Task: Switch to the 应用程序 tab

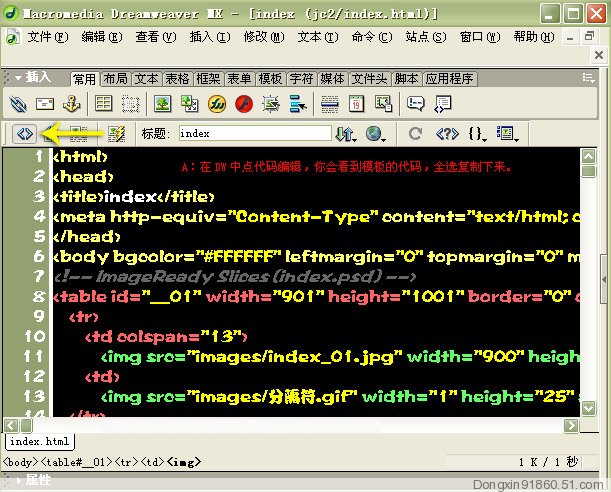Action: [x=450, y=79]
